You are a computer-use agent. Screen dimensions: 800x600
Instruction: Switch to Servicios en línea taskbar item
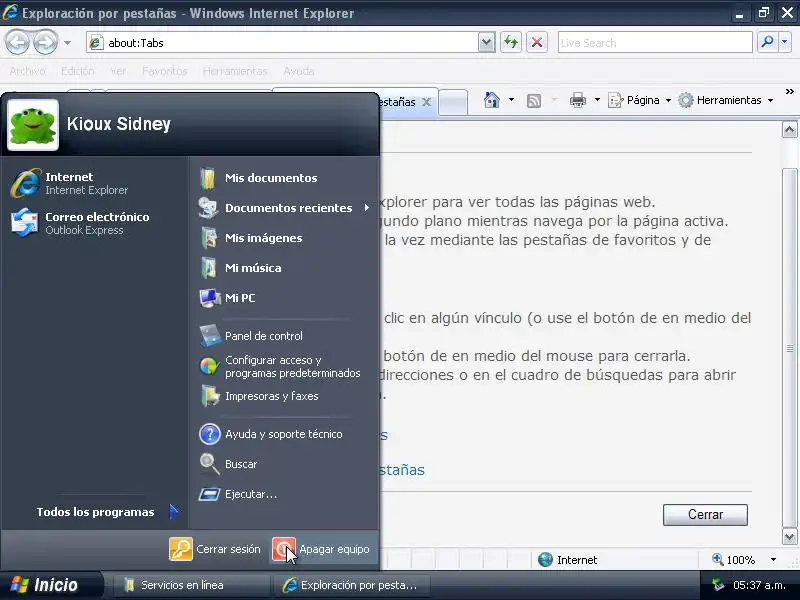[191, 585]
